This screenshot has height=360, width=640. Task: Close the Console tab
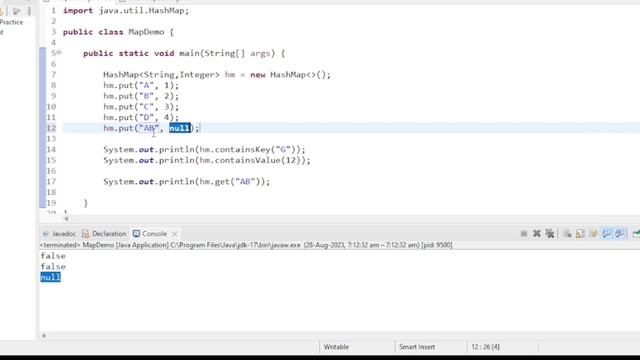tap(175, 234)
